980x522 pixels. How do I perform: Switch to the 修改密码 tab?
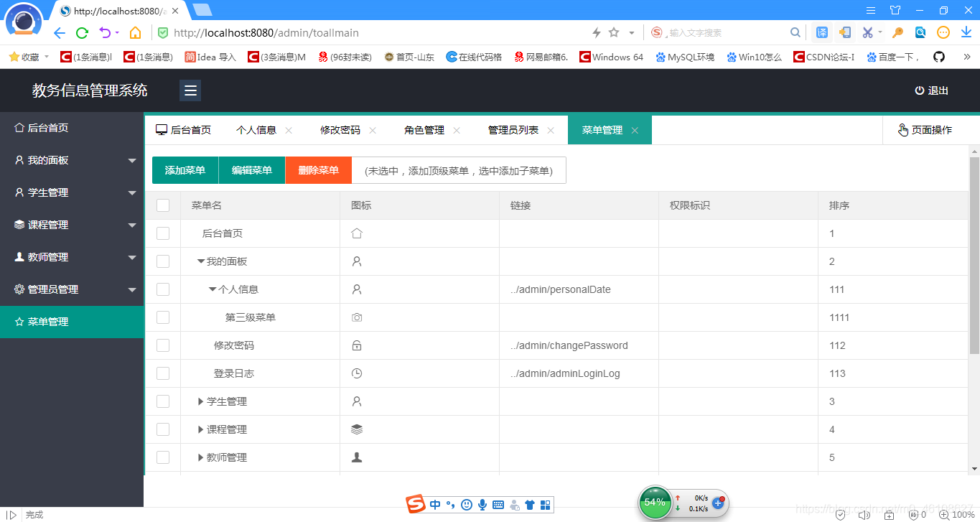point(340,130)
